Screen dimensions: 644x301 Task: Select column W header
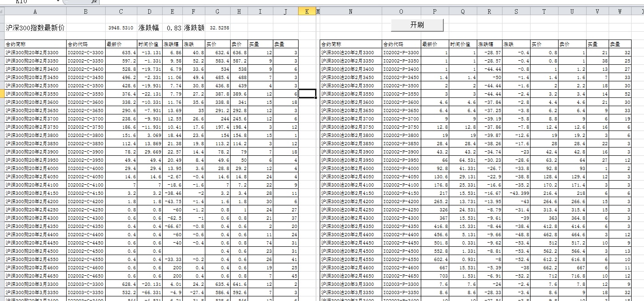coord(620,12)
